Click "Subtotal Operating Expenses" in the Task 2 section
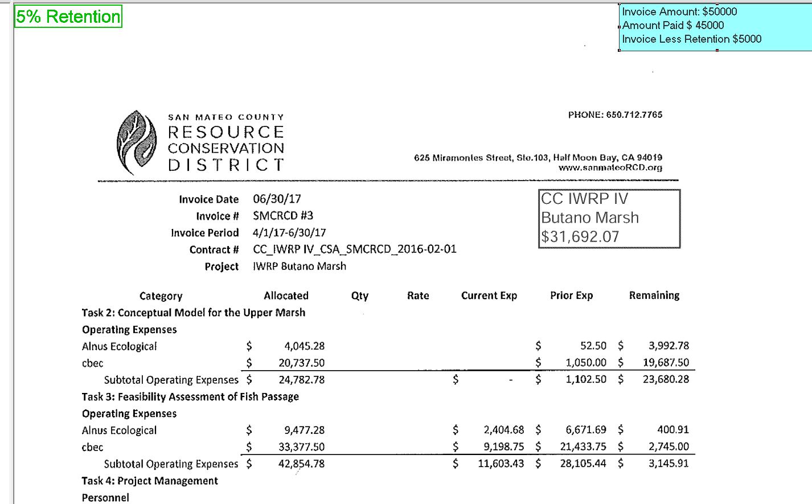Viewport: 812px width, 504px height. [171, 380]
